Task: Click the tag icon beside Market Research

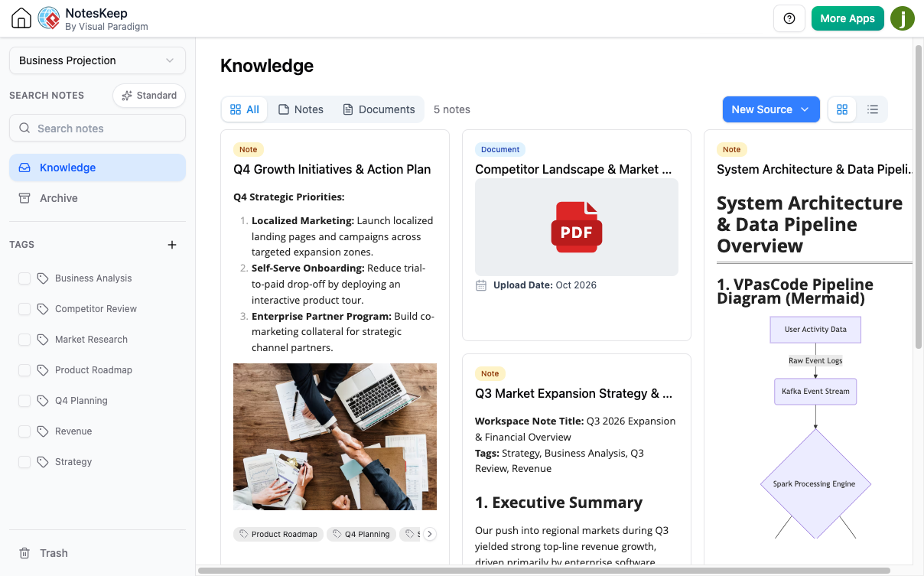Action: (x=43, y=340)
